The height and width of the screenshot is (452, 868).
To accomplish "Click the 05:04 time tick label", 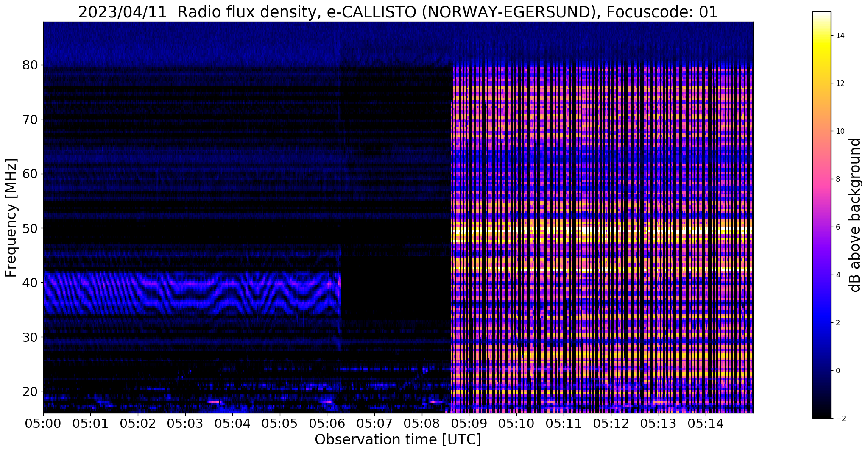I will pos(232,423).
